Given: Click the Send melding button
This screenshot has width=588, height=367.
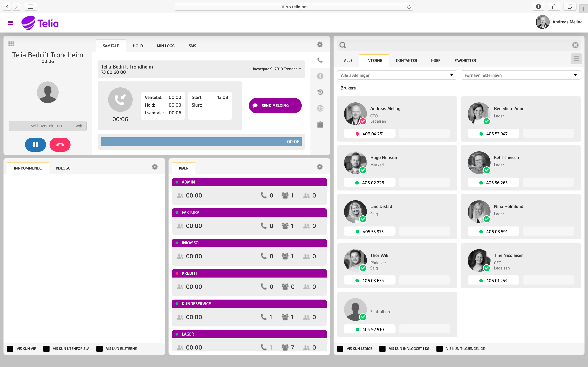Looking at the screenshot, I should pos(275,106).
